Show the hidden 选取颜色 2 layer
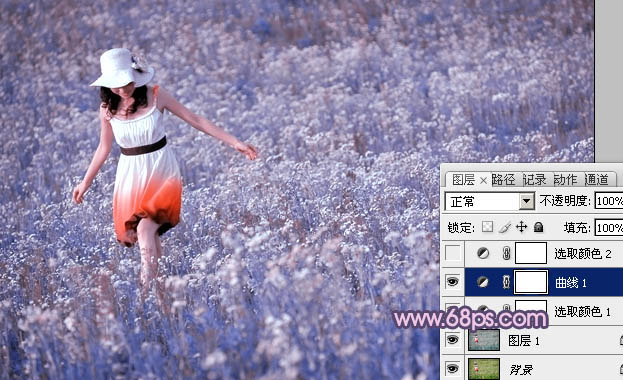This screenshot has width=623, height=380. click(453, 253)
